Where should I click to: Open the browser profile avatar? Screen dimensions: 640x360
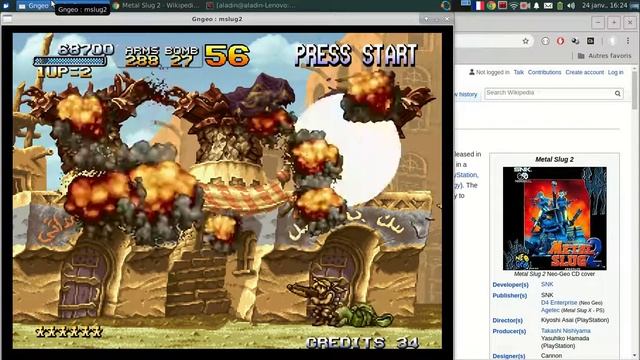612,41
